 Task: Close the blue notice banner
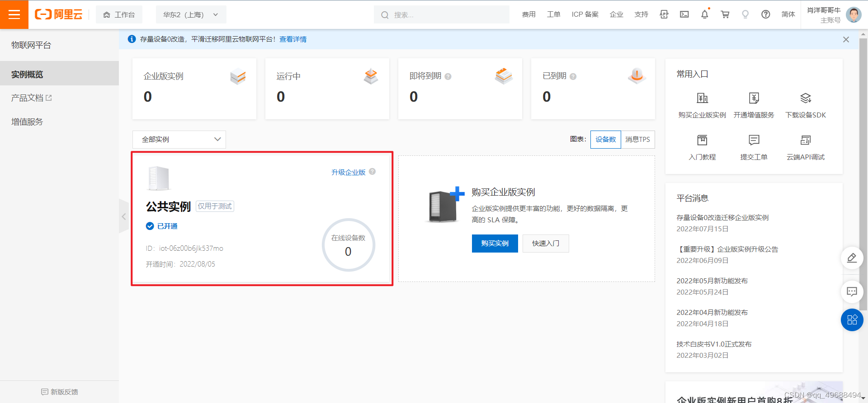point(846,39)
